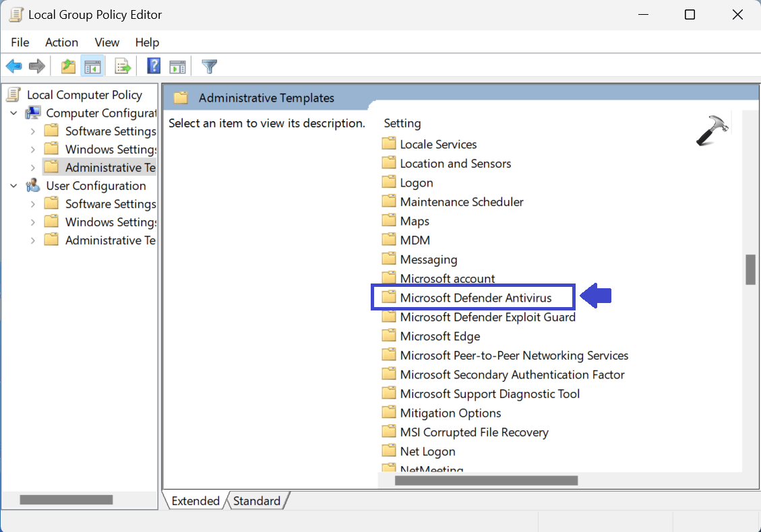Click the Filter icon in the toolbar
This screenshot has width=761, height=532.
pyautogui.click(x=209, y=65)
